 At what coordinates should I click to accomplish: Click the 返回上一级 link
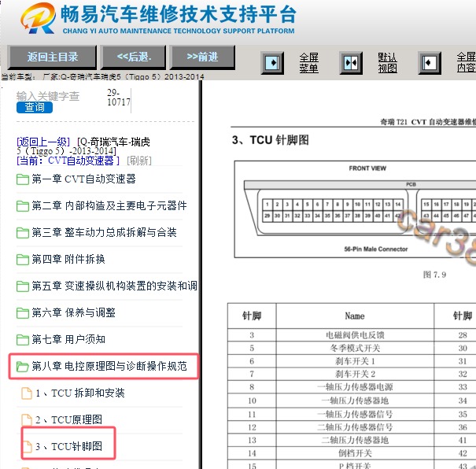point(43,142)
